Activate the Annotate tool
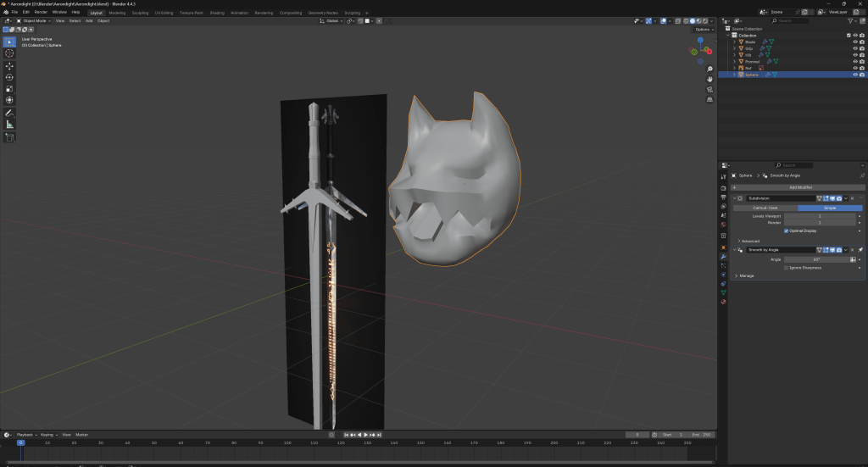Screen dimensions: 868x467 click(x=10, y=113)
